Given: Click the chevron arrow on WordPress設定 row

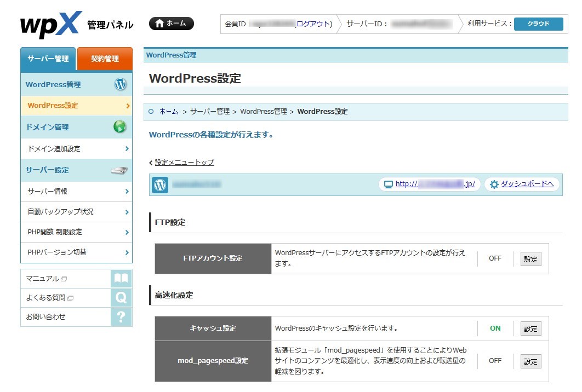Looking at the screenshot, I should click(x=128, y=106).
